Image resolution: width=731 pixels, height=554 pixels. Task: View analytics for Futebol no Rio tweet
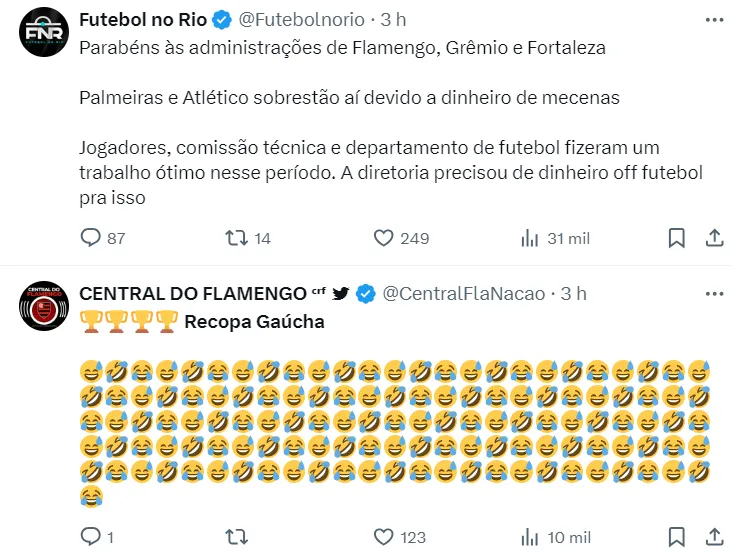point(530,238)
